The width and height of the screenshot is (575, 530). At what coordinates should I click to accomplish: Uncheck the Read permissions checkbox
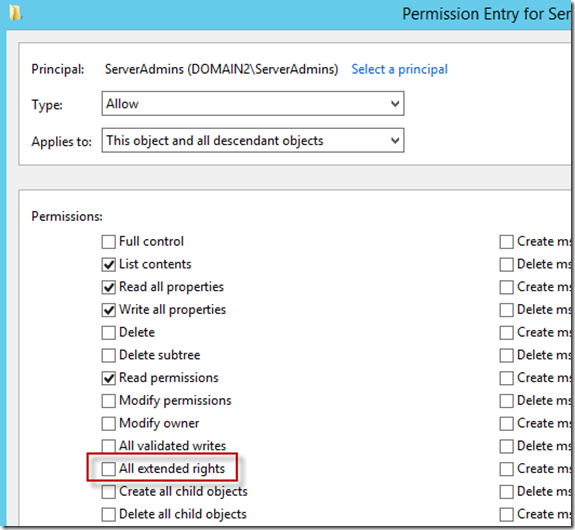tap(109, 379)
